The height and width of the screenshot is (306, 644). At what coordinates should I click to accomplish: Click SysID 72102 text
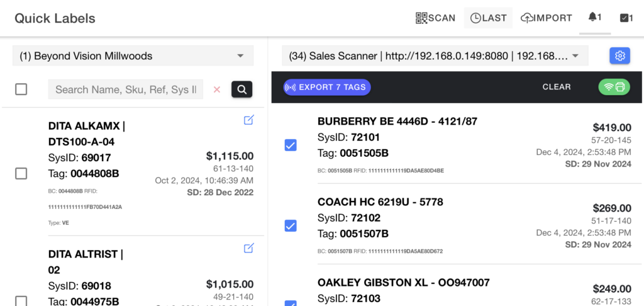(x=348, y=218)
